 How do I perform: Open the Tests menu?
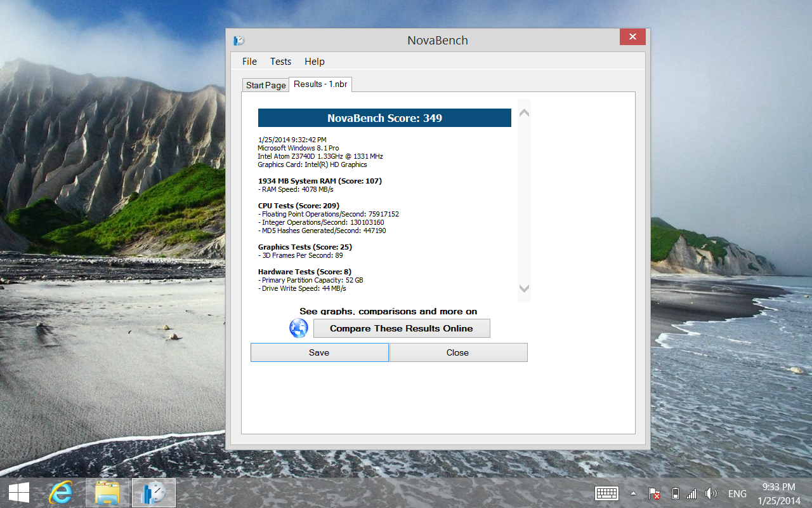pos(280,61)
